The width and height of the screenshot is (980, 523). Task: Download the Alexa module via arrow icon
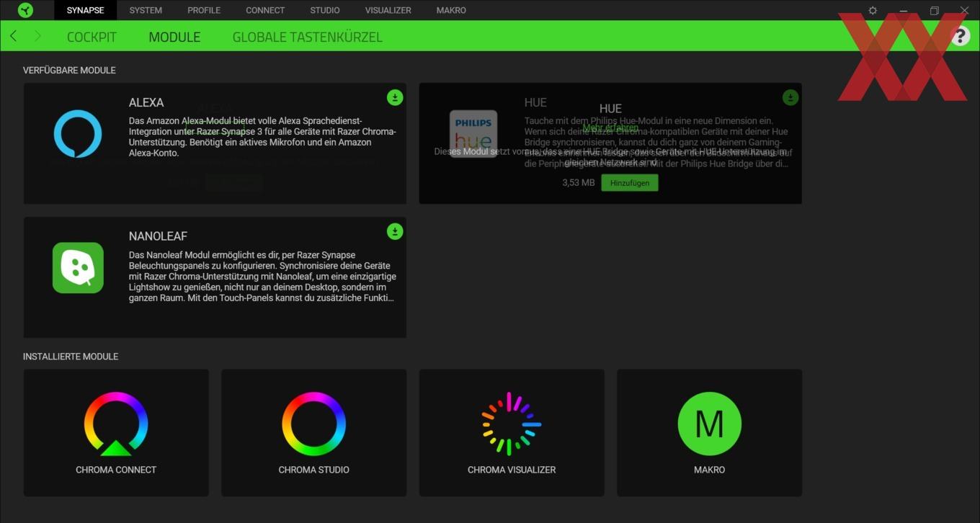tap(395, 97)
